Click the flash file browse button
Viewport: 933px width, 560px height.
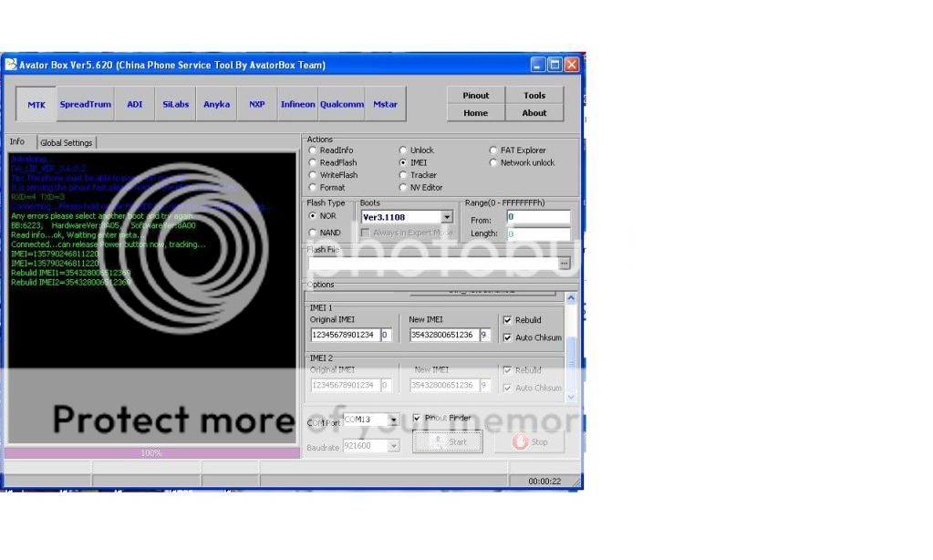click(x=565, y=263)
